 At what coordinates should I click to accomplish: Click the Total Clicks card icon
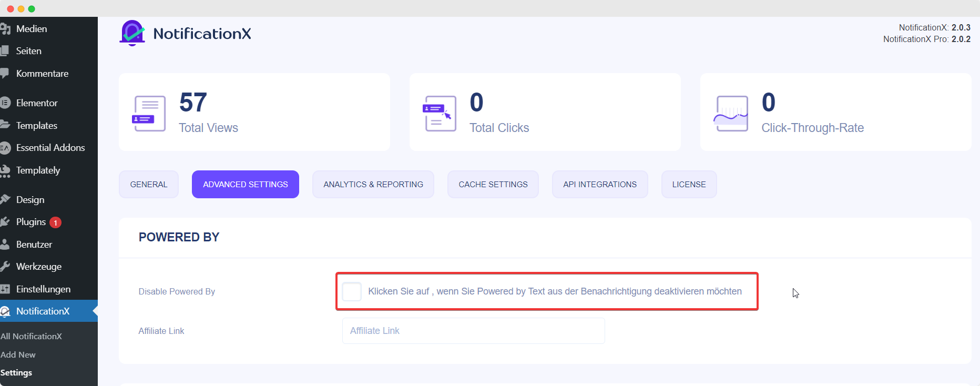(x=439, y=114)
